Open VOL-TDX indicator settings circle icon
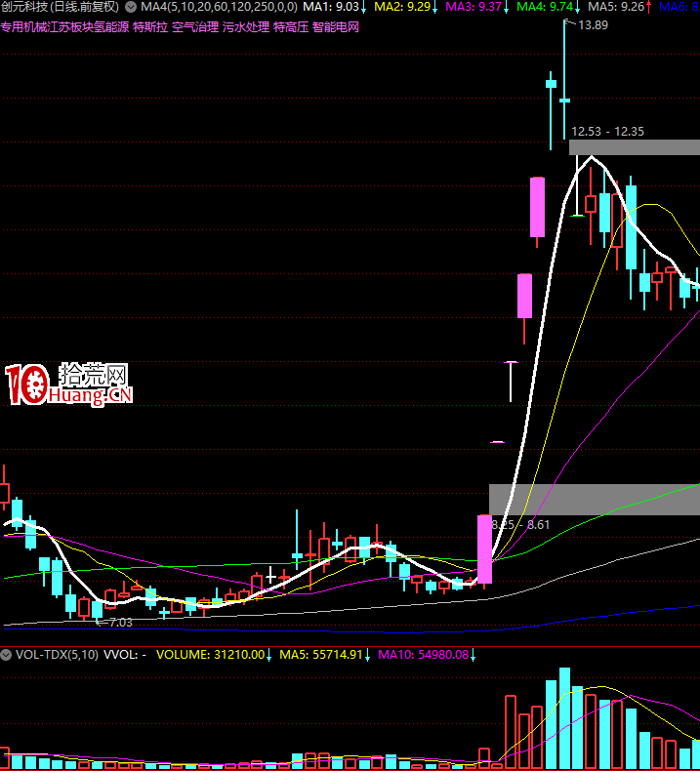 click(x=6, y=655)
